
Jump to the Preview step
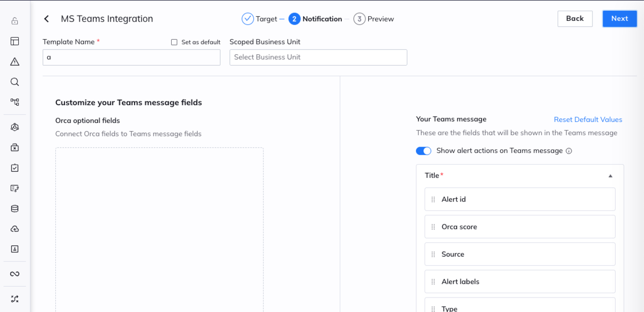click(x=374, y=19)
